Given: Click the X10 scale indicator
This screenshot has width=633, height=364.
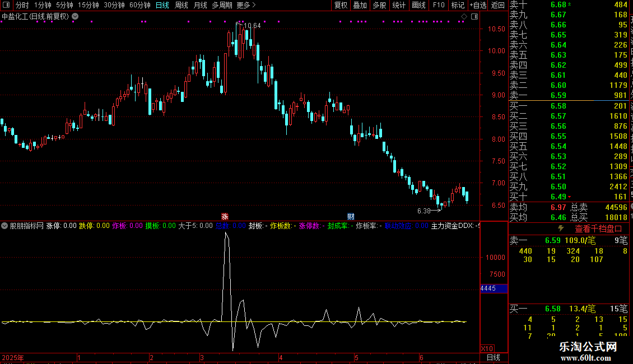Looking at the screenshot, I should tap(487, 349).
